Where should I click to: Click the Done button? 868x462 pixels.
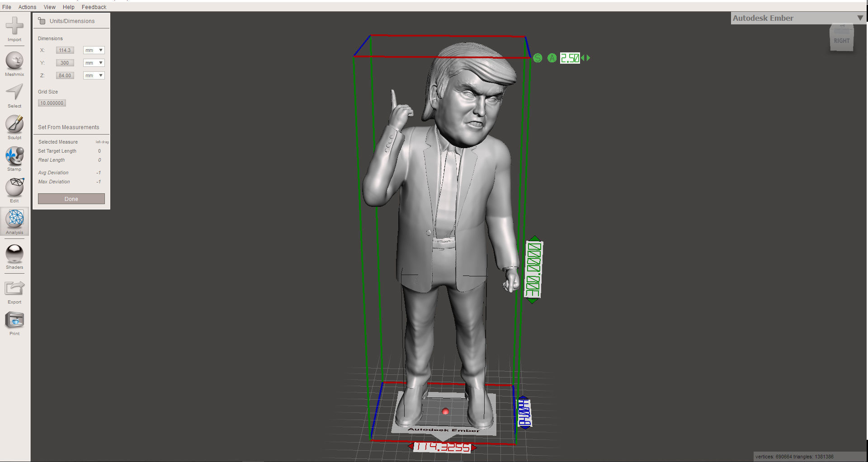pos(71,199)
